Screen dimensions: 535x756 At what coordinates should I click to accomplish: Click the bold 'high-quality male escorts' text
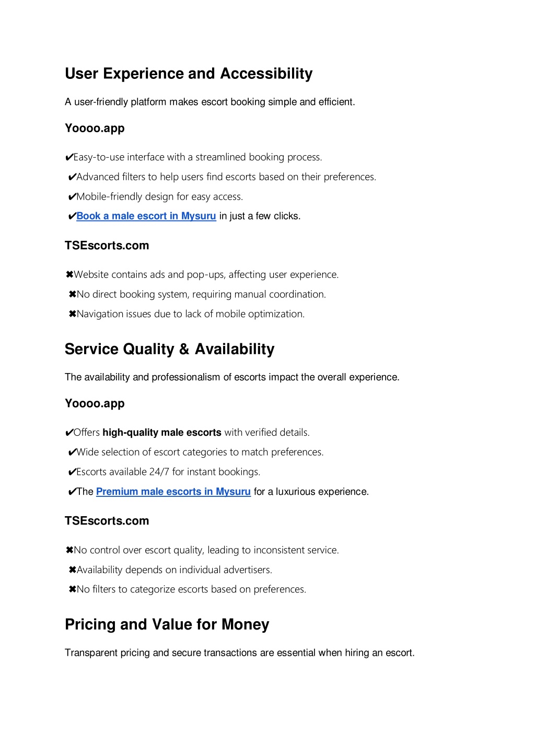[162, 433]
